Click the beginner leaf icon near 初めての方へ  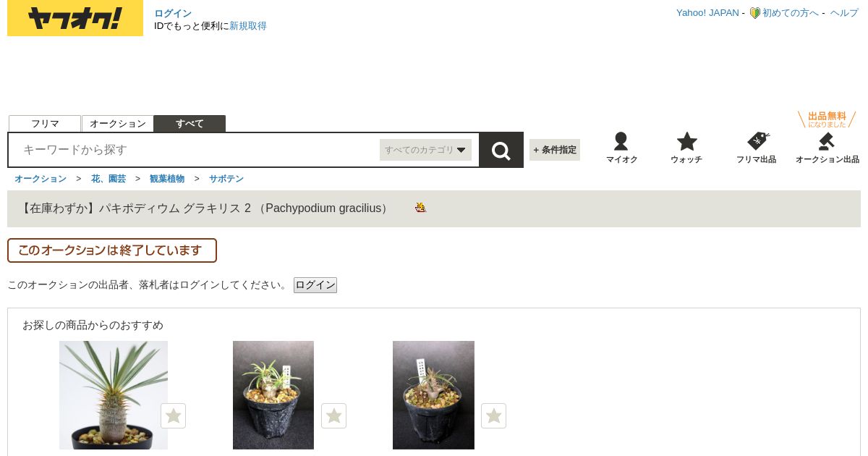pos(754,13)
